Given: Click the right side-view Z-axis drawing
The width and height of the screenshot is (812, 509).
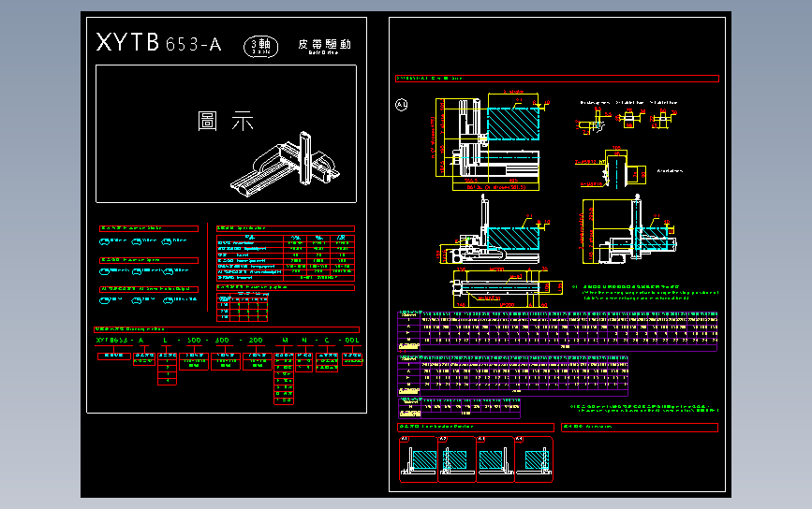Looking at the screenshot, I should (x=628, y=230).
